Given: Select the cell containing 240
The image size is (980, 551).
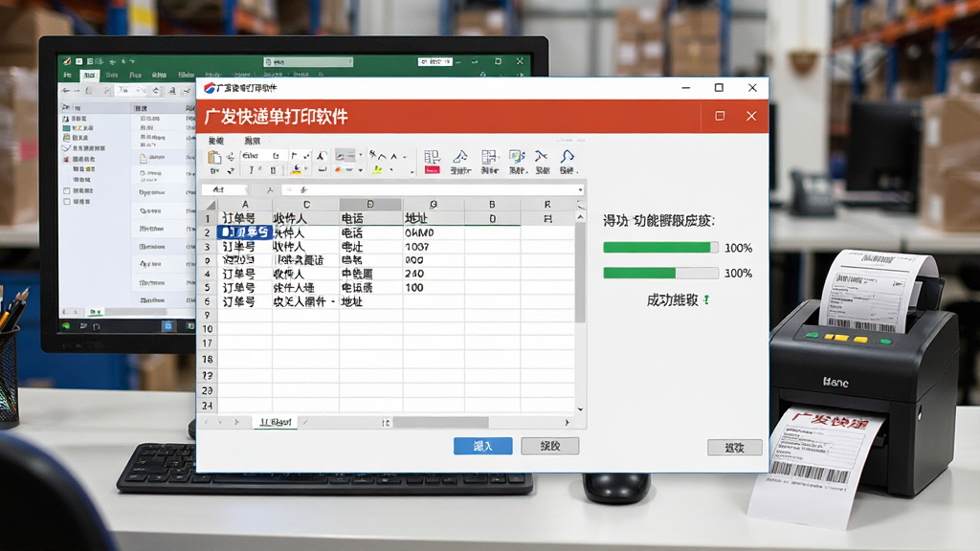Looking at the screenshot, I should point(434,274).
